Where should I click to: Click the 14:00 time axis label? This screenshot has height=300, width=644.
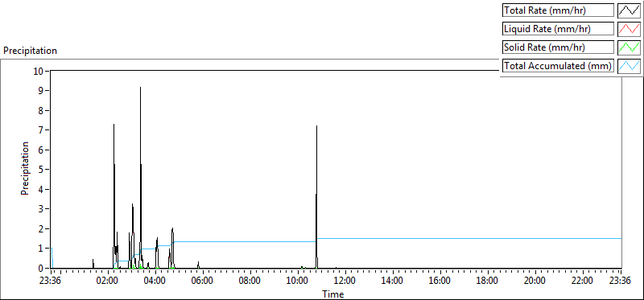393,282
